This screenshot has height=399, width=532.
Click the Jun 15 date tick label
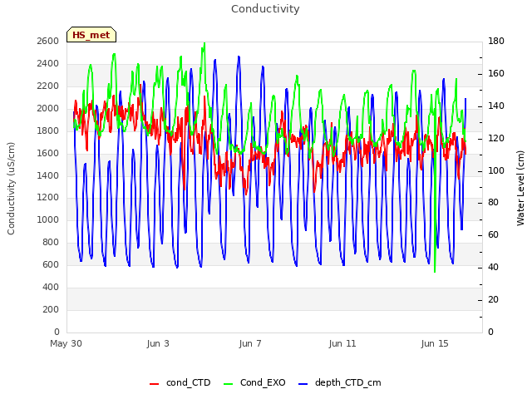[435, 343]
